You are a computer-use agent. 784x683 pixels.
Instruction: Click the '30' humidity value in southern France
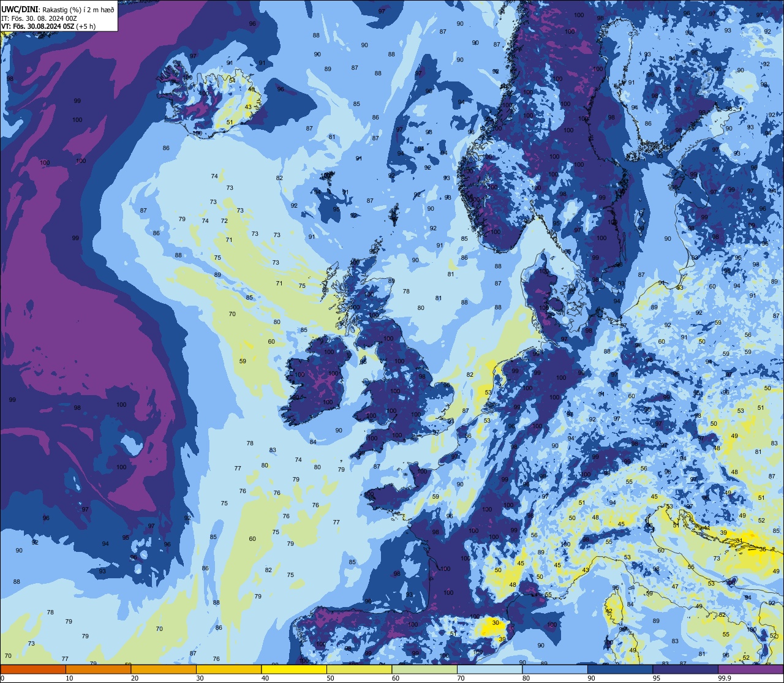[495, 623]
